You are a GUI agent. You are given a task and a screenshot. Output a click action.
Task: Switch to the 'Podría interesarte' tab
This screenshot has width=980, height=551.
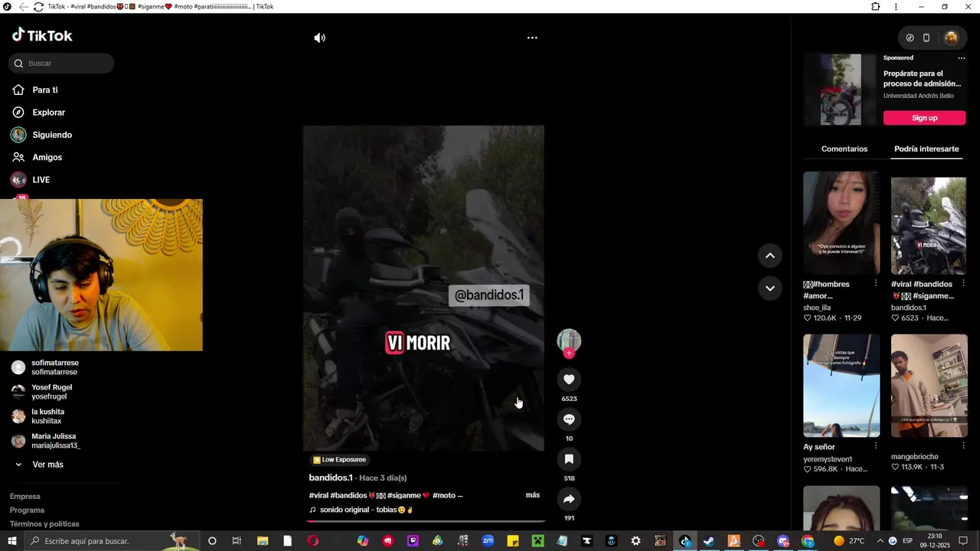point(926,149)
